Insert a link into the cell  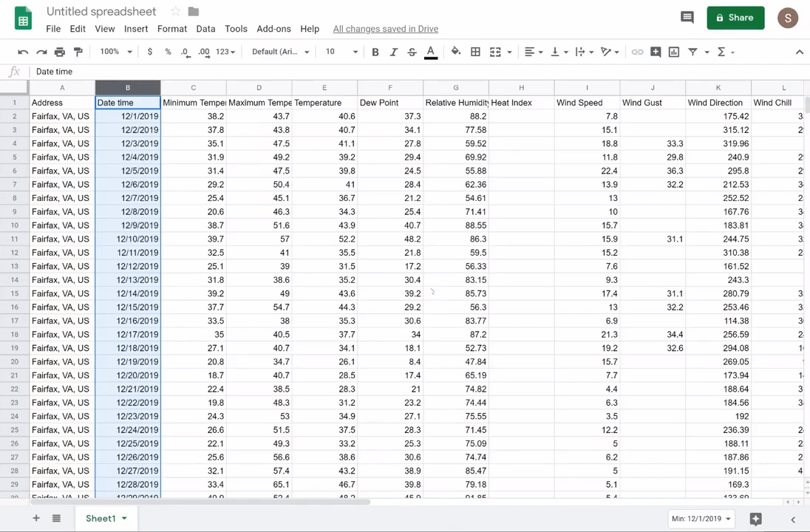click(x=637, y=52)
